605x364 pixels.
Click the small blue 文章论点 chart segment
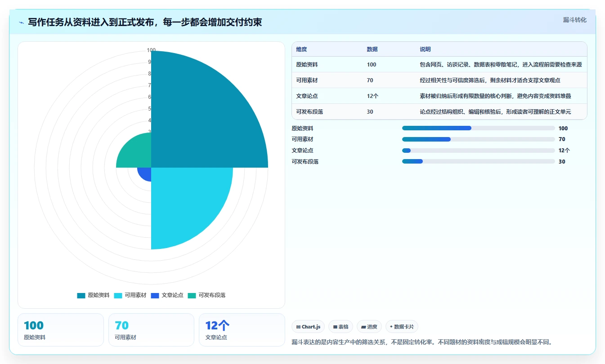pos(146,173)
